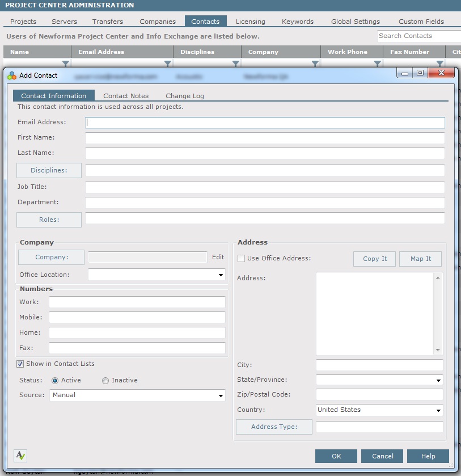Click the Roles button

tap(49, 220)
